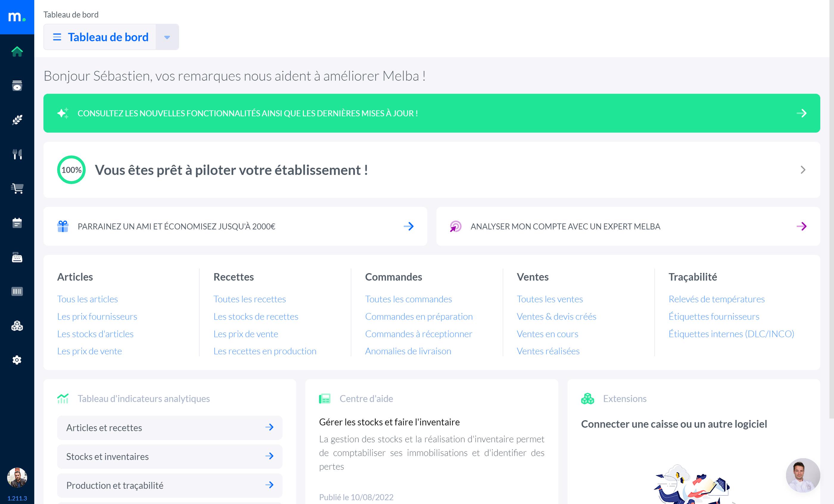Click the target icon for expert analysis
Screen dimensions: 834x504
[x=456, y=226]
